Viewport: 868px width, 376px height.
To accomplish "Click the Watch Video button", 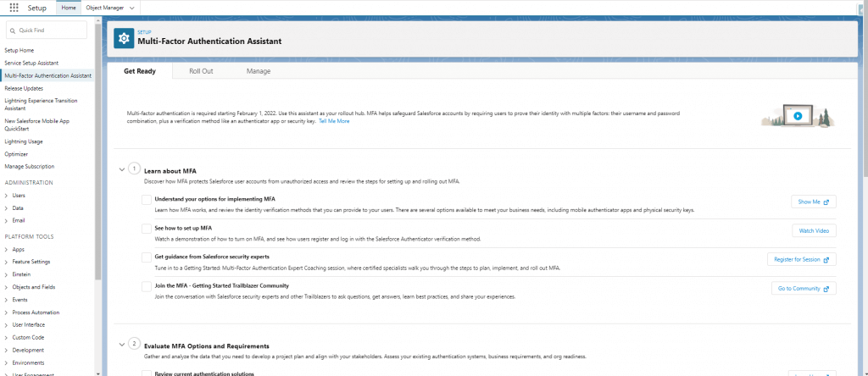I will (814, 230).
